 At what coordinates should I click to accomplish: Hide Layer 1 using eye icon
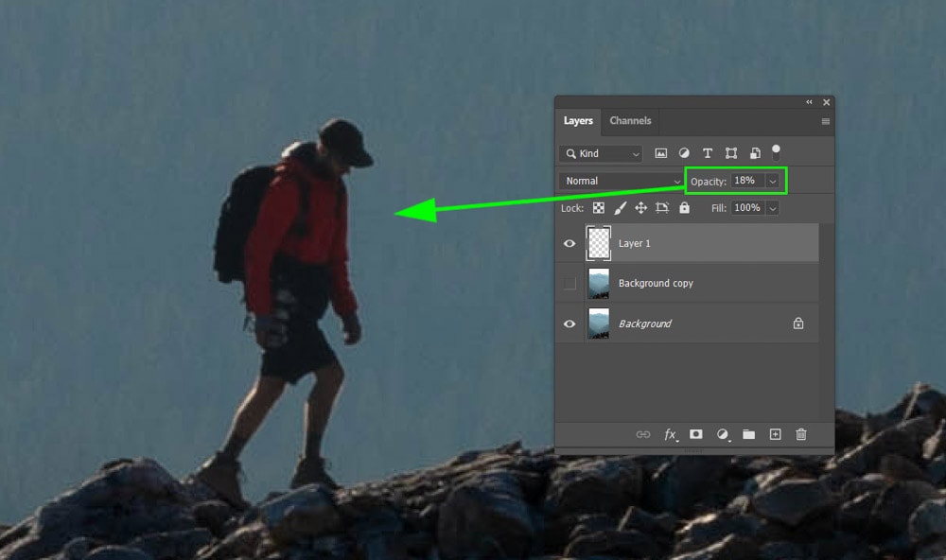pyautogui.click(x=569, y=243)
